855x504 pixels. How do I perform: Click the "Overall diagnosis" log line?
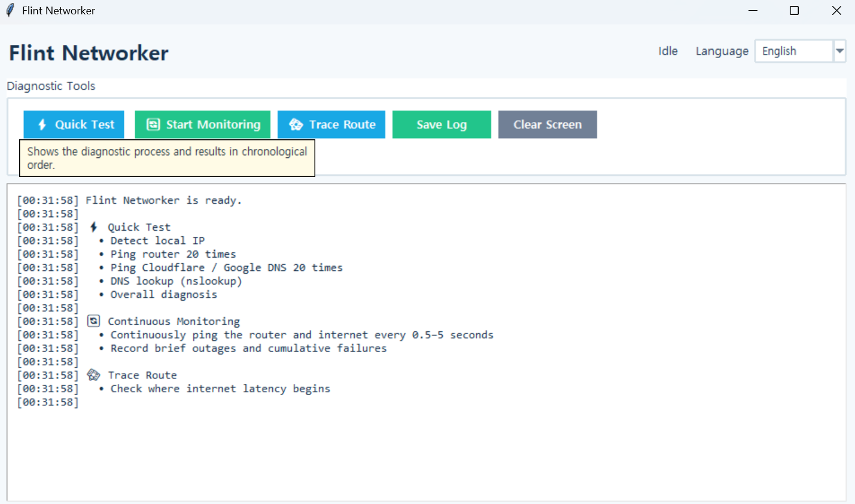[163, 295]
